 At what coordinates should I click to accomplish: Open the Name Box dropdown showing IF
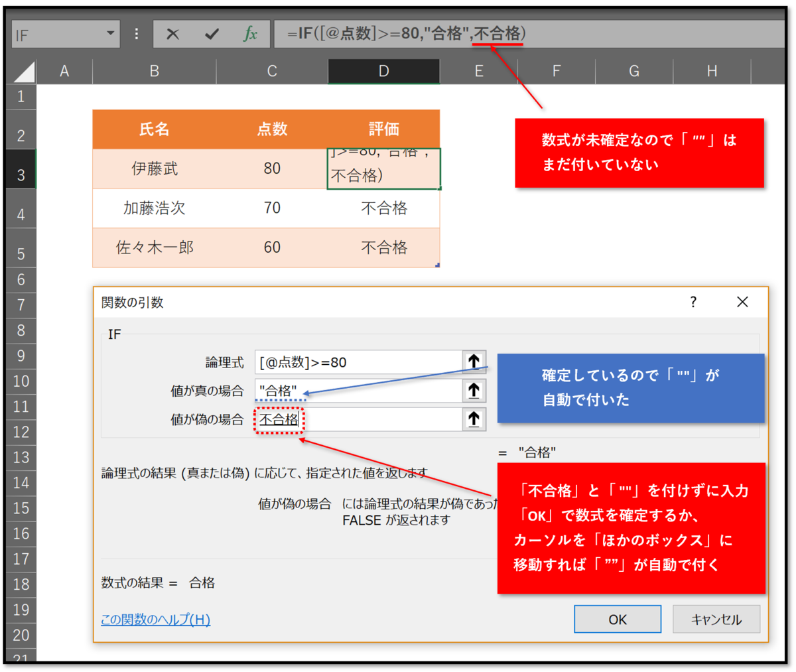click(x=111, y=33)
